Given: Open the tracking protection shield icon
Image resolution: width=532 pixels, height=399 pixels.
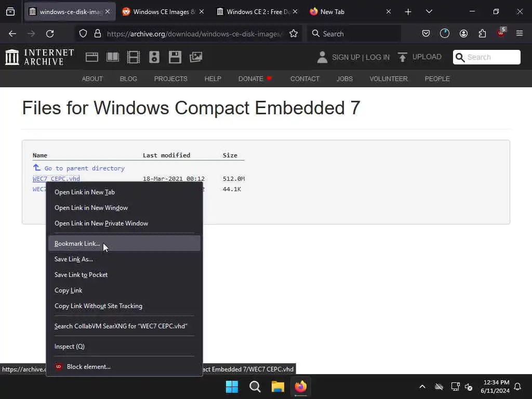Looking at the screenshot, I should pyautogui.click(x=83, y=34).
